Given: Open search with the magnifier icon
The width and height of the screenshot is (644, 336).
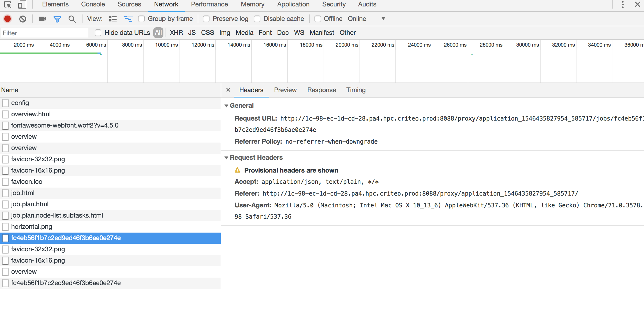Looking at the screenshot, I should [72, 19].
